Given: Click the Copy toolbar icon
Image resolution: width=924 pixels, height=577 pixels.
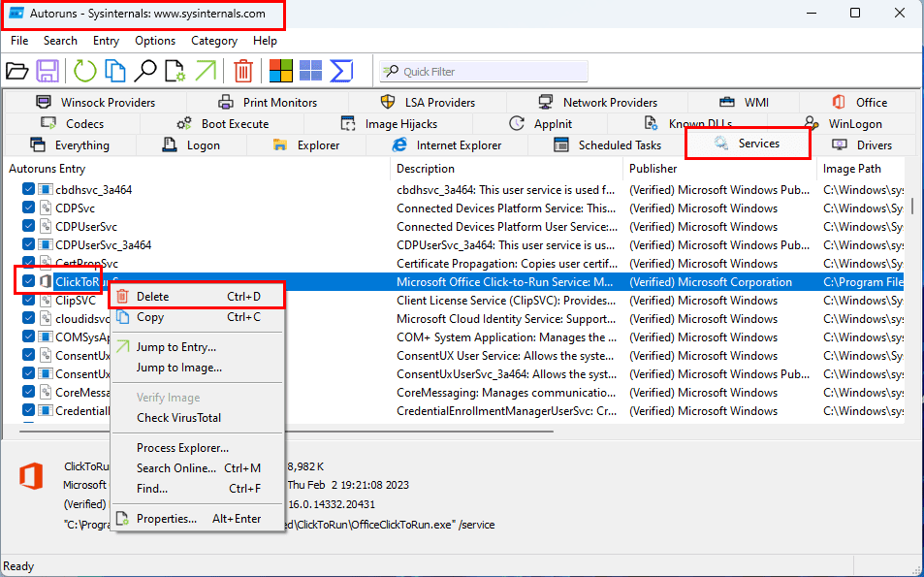Looking at the screenshot, I should [x=115, y=72].
